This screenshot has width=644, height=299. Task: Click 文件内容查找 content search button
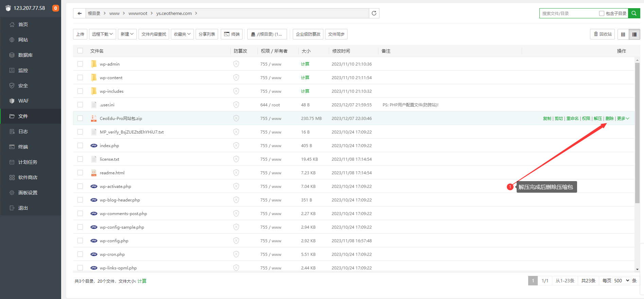[x=154, y=34]
